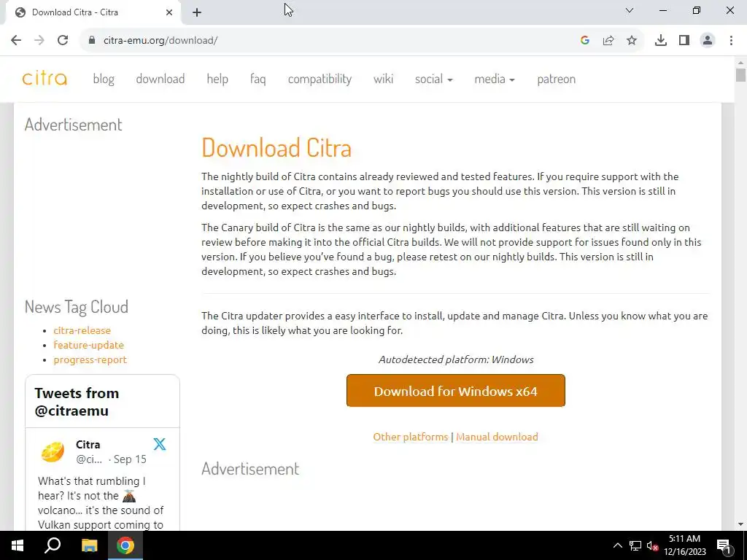Open the progress-report tag link
Image resolution: width=747 pixels, height=560 pixels.
[x=90, y=359]
